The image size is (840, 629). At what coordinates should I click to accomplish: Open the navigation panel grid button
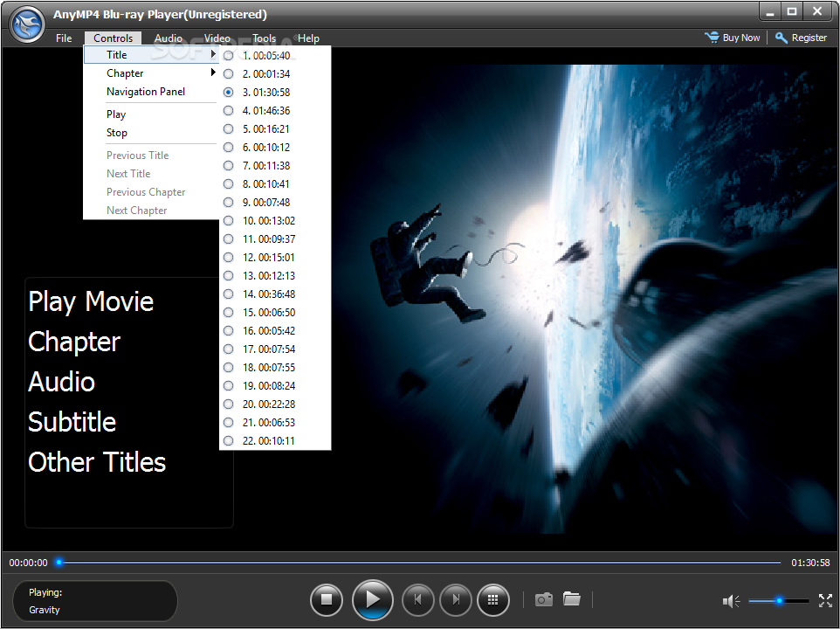pyautogui.click(x=493, y=599)
